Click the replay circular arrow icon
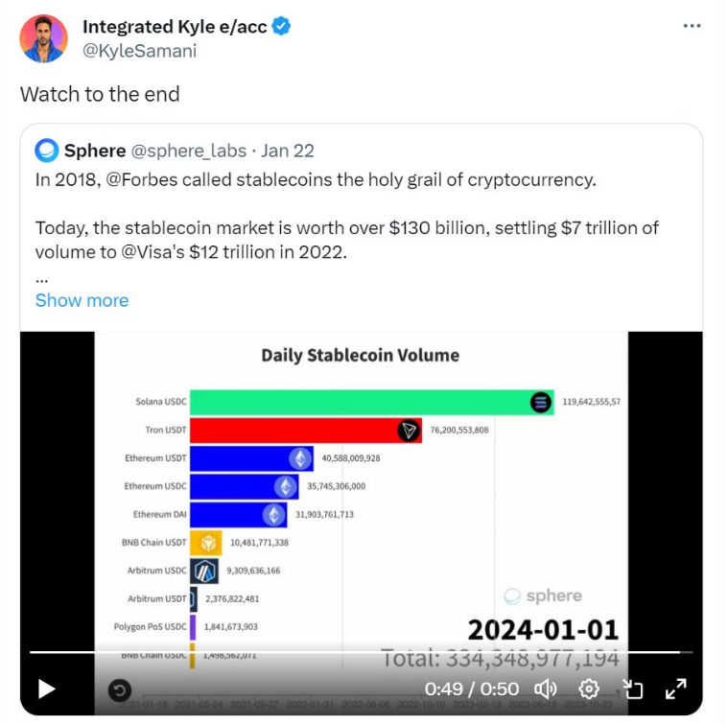Screen dimensions: 728x725 119,689
